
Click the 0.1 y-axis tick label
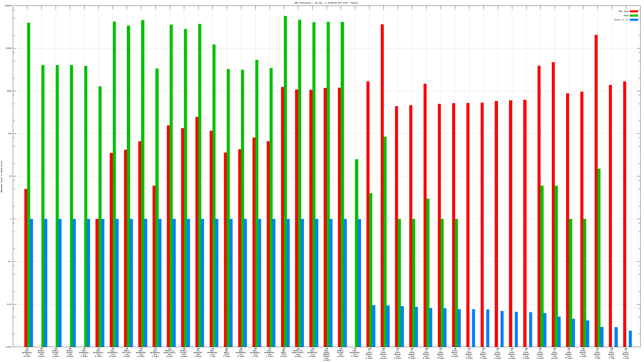[10, 262]
